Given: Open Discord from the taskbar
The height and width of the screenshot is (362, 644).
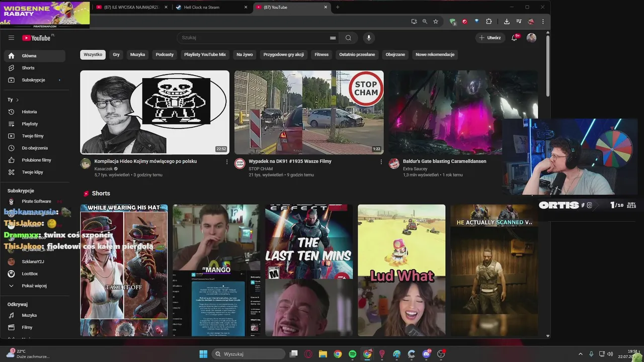Looking at the screenshot, I should coord(427,354).
